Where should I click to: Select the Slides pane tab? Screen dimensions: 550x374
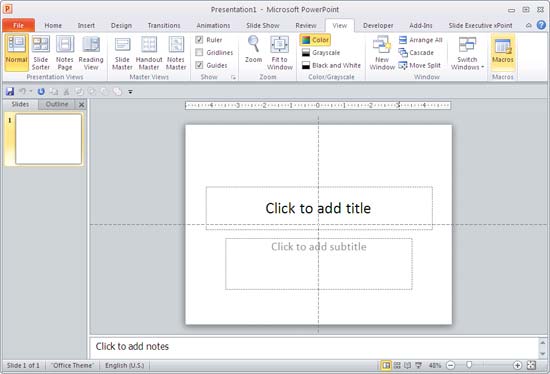tap(20, 104)
